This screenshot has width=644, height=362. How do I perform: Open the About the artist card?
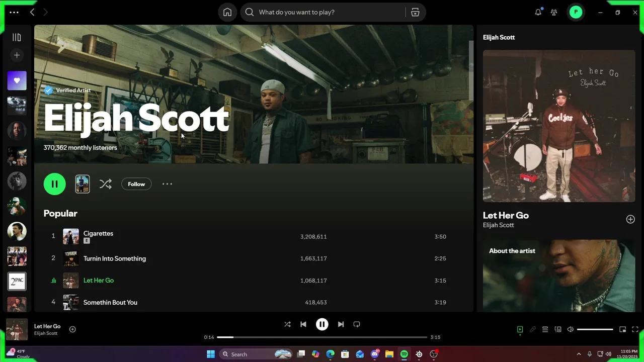559,276
